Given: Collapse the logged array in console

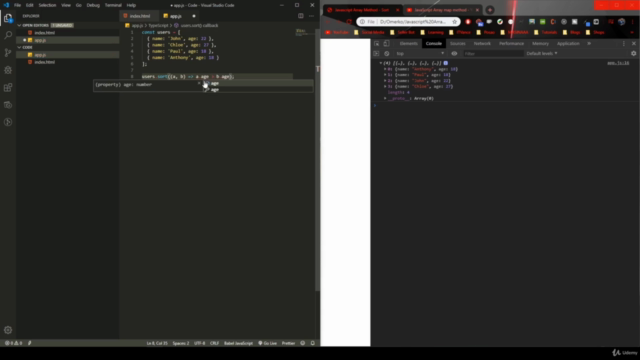Looking at the screenshot, I should (x=380, y=63).
